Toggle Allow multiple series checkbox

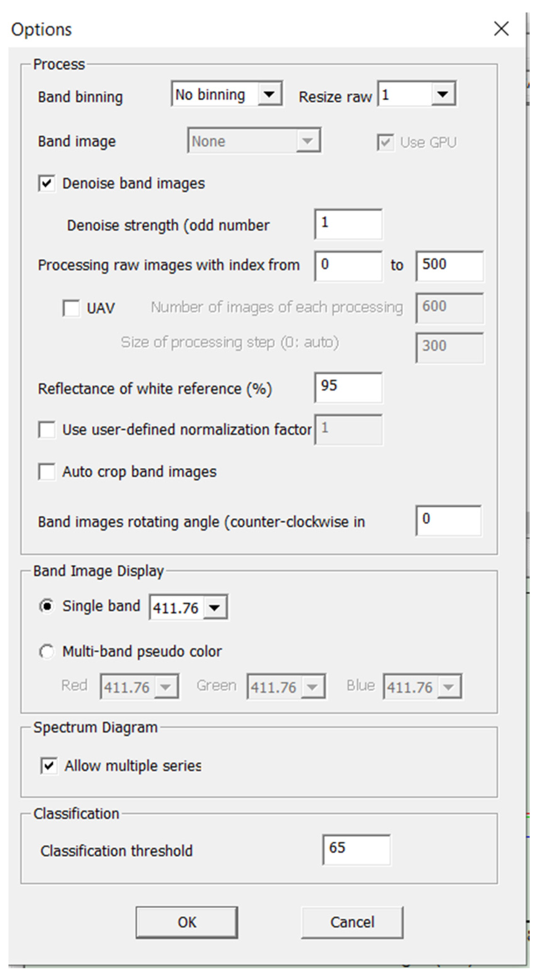click(x=49, y=766)
